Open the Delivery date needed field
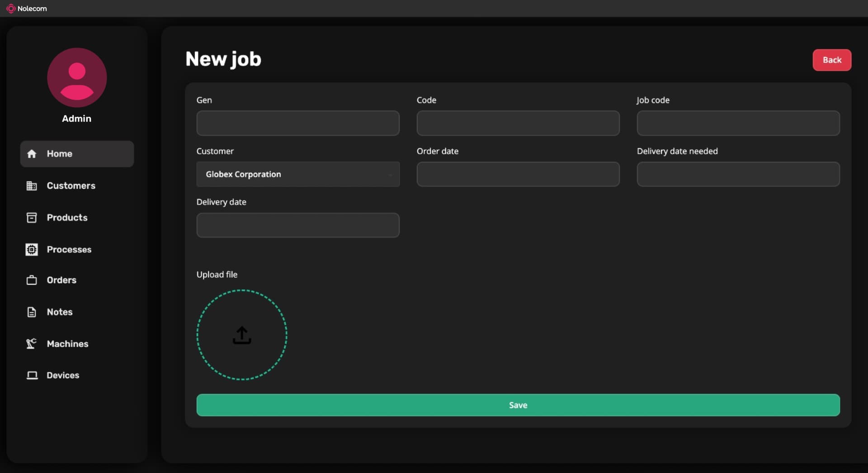This screenshot has width=868, height=473. pyautogui.click(x=738, y=174)
